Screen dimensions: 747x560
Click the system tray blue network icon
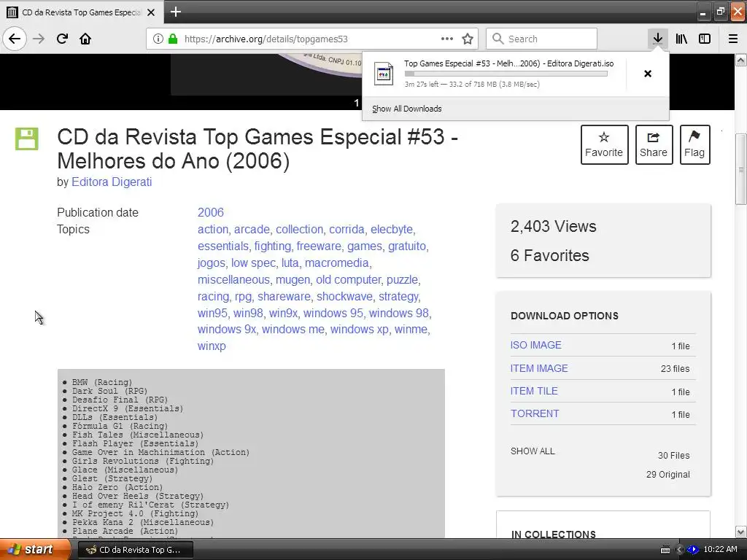pos(693,550)
